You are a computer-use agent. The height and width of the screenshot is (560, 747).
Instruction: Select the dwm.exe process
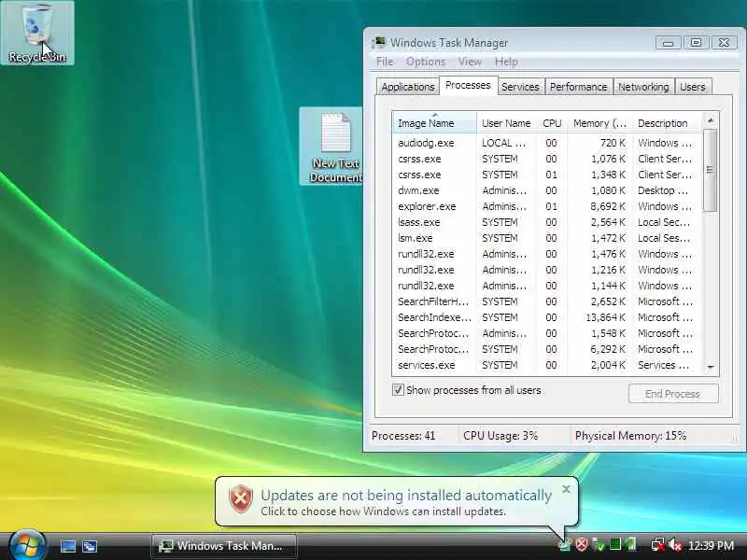tap(547, 190)
